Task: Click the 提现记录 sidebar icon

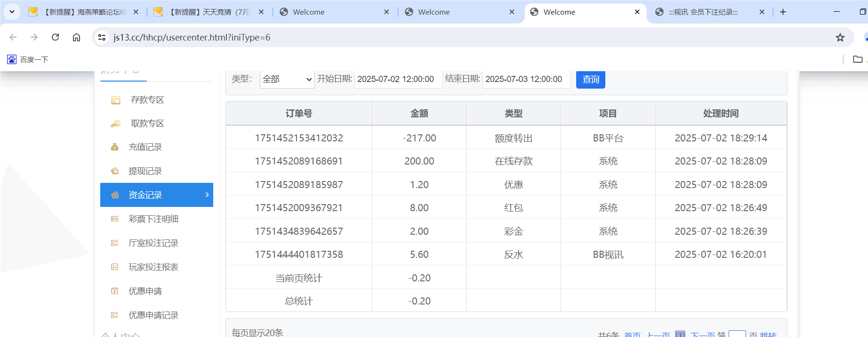Action: tap(114, 171)
